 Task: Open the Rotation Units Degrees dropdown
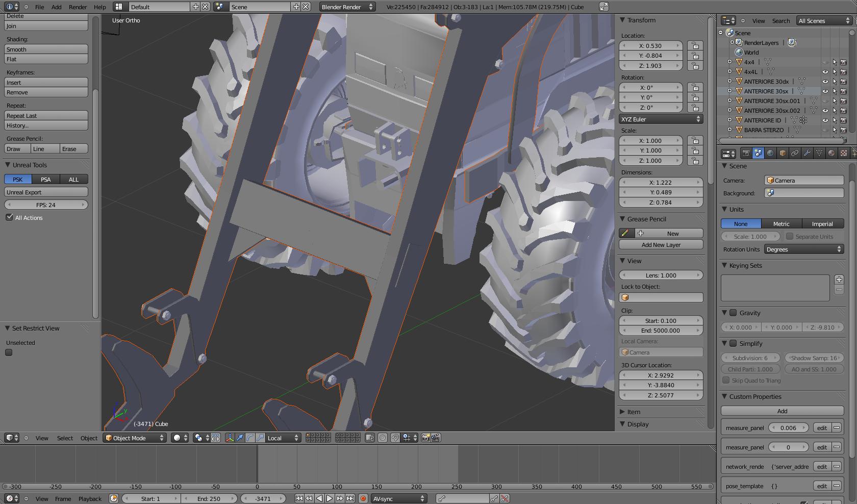(x=803, y=249)
